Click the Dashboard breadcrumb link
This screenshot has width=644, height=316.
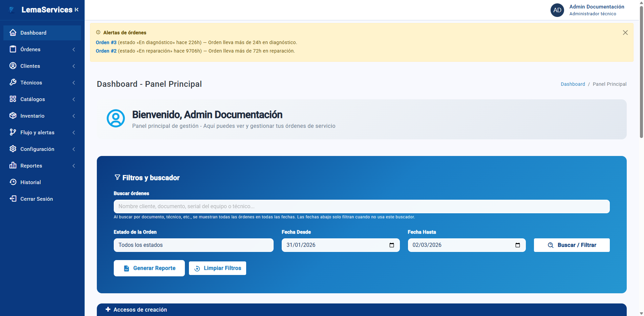[x=573, y=84]
